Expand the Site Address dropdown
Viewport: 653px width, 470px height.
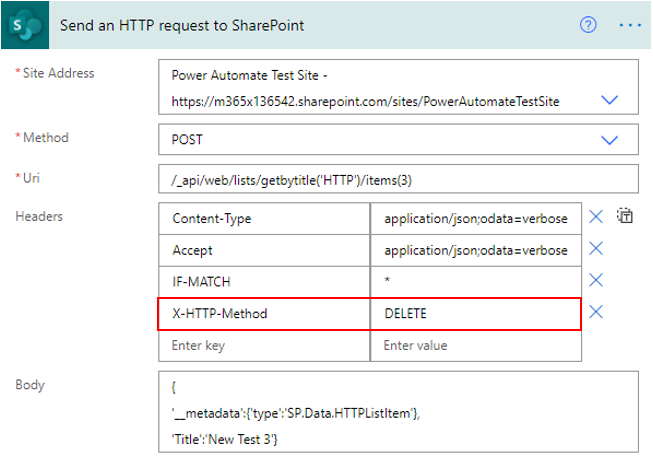609,100
